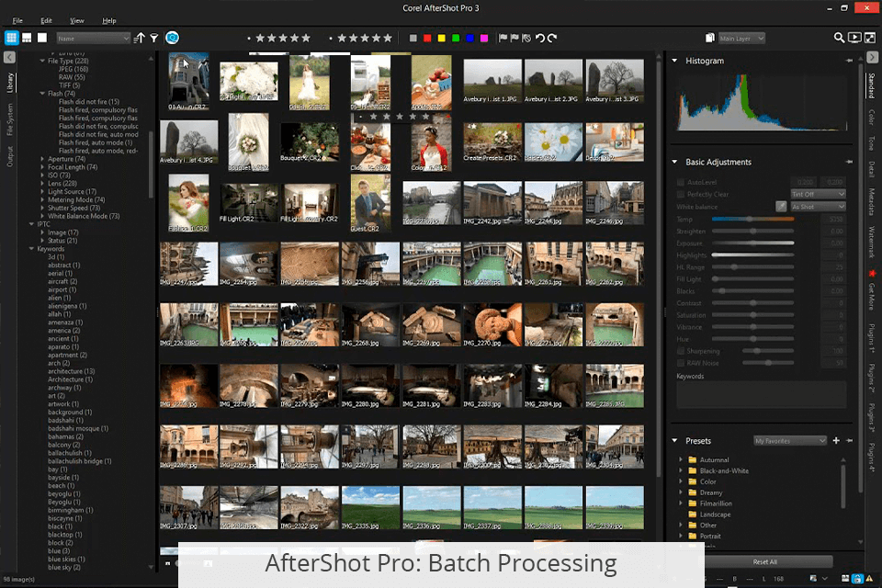The height and width of the screenshot is (588, 882).
Task: Select thumbnail IMG_2270.jpg
Action: tap(492, 324)
